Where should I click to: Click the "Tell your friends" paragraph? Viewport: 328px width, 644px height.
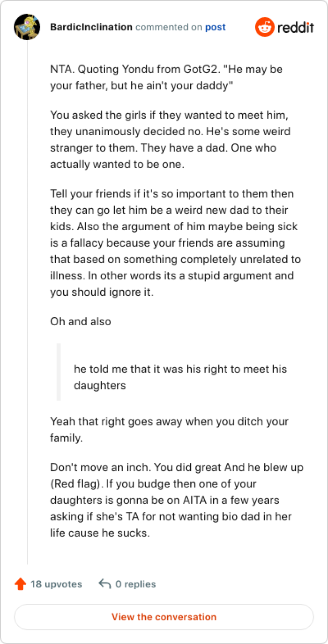coord(175,243)
